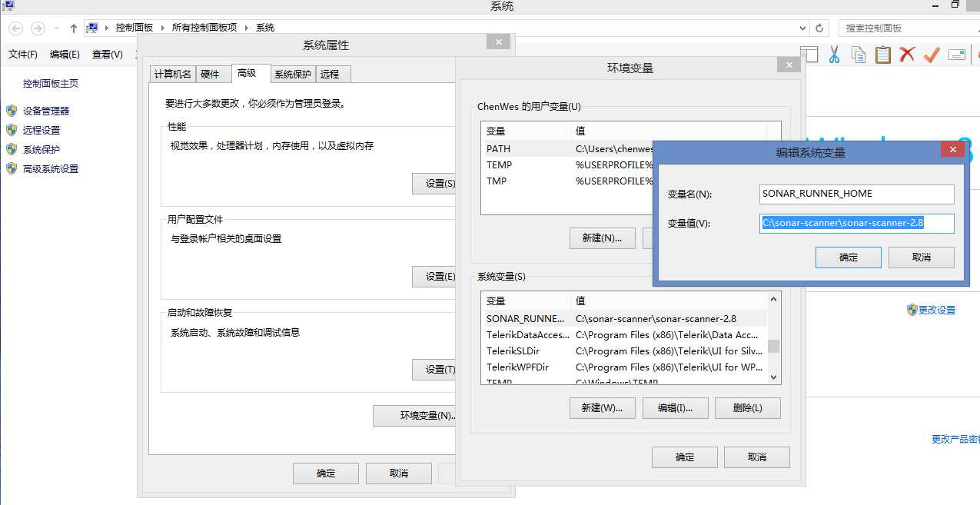980x505 pixels.
Task: Open 高级系统设置 link in sidebar
Action: click(x=51, y=168)
